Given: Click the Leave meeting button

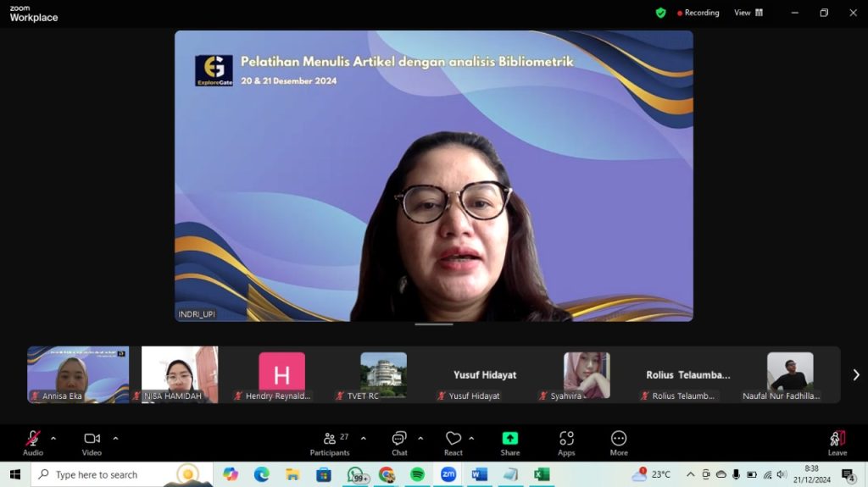Looking at the screenshot, I should pos(837,442).
